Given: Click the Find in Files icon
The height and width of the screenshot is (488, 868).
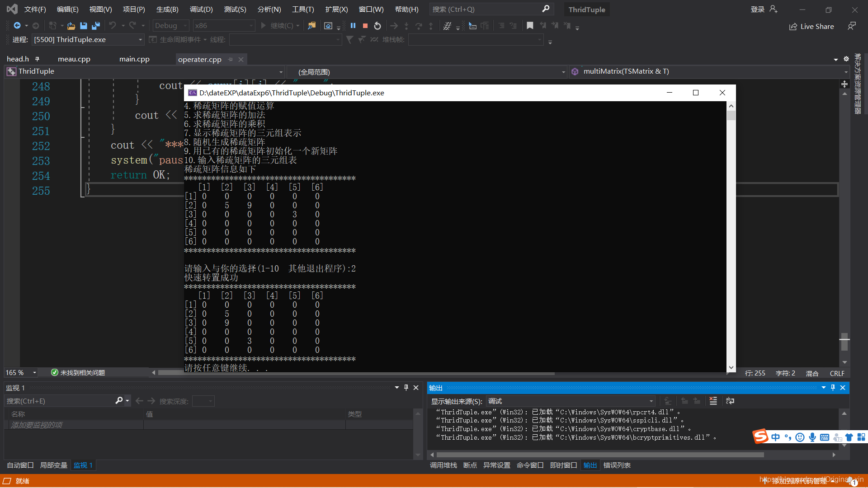Looking at the screenshot, I should [x=311, y=26].
